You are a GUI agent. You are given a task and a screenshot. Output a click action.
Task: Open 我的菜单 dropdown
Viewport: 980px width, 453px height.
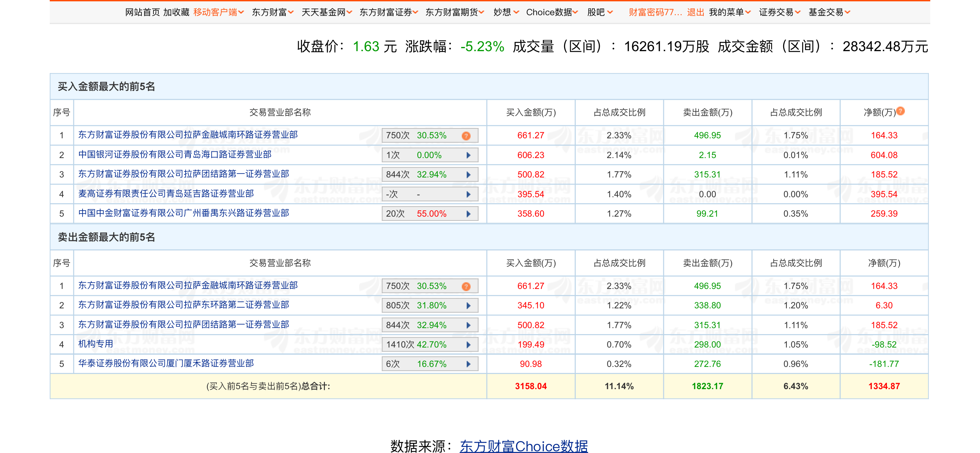730,12
